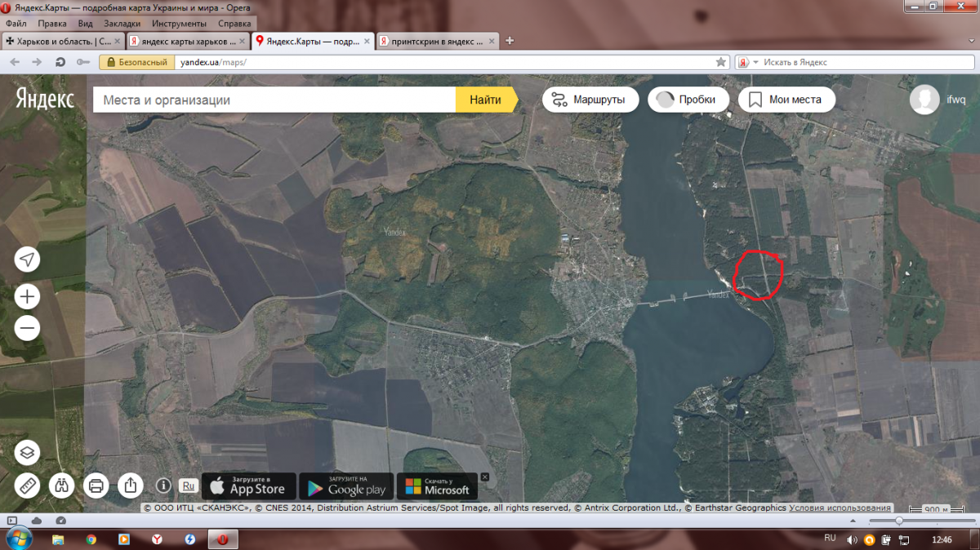Open the Закладки menu
The width and height of the screenshot is (980, 550).
coord(122,24)
